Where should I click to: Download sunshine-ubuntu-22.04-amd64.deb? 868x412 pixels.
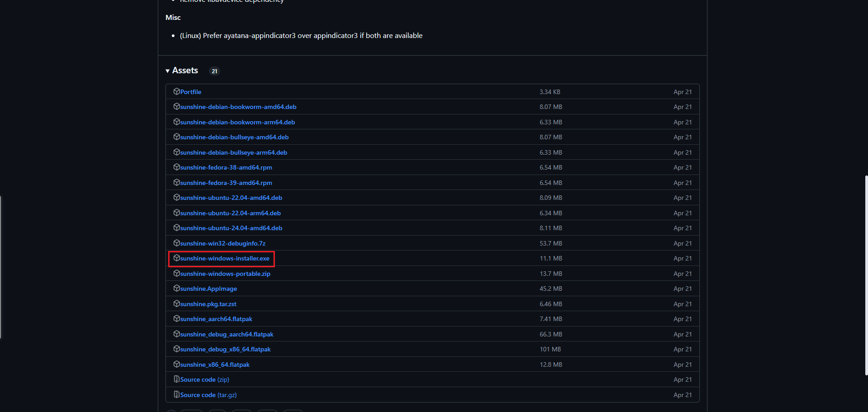pos(231,198)
